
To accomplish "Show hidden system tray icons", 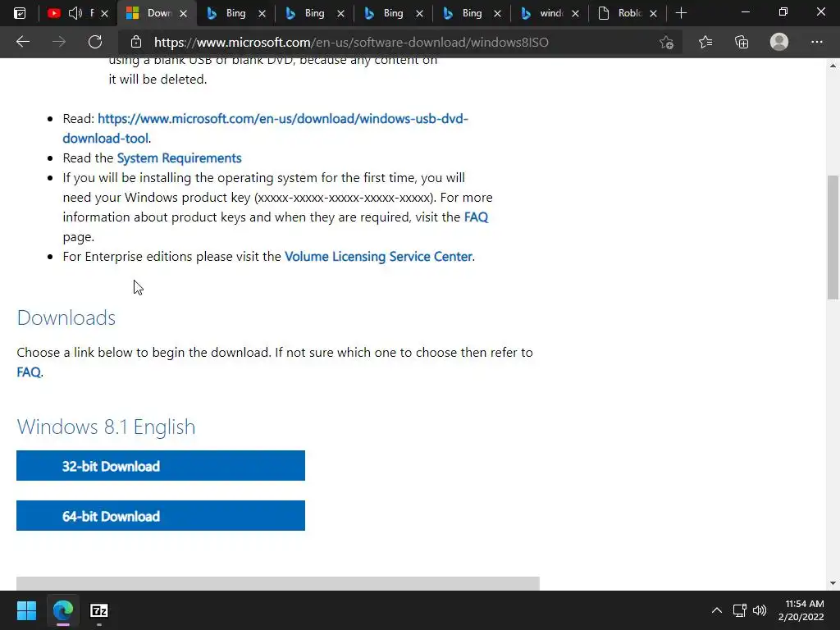I will pyautogui.click(x=716, y=610).
